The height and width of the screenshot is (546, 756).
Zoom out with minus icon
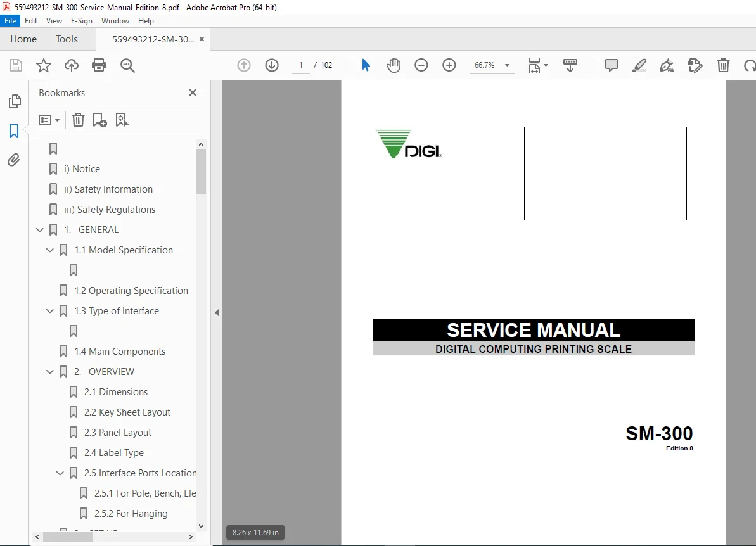point(421,65)
